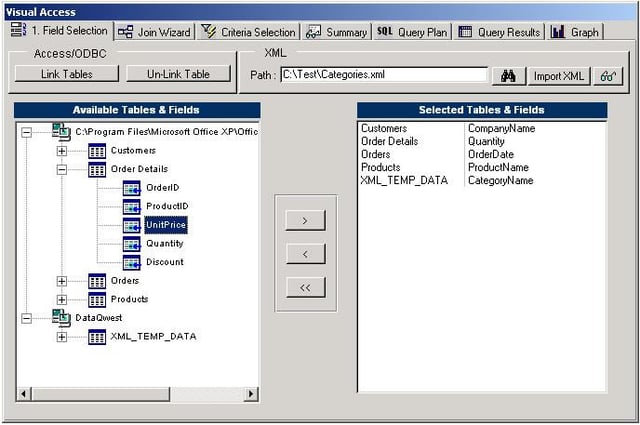Select OrderID field label in tree
This screenshot has width=640, height=425.
click(x=162, y=188)
